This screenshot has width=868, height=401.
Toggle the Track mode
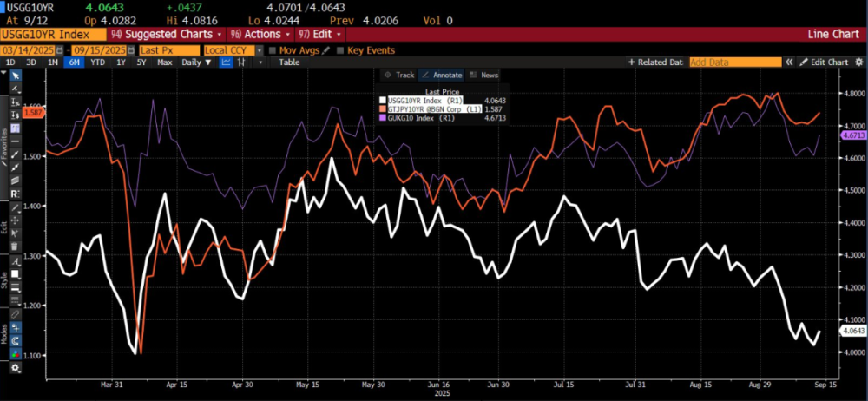pos(399,75)
